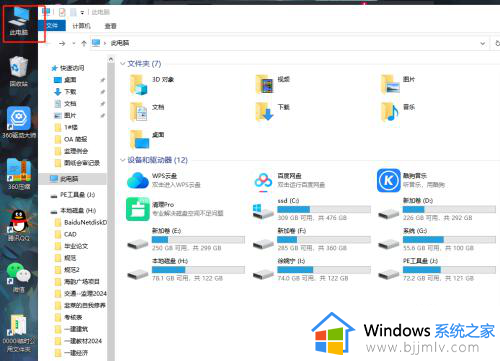Screen dimensions: 500x361
Task: Select the 酷狗音乐 KuGou music item
Action: tap(411, 180)
